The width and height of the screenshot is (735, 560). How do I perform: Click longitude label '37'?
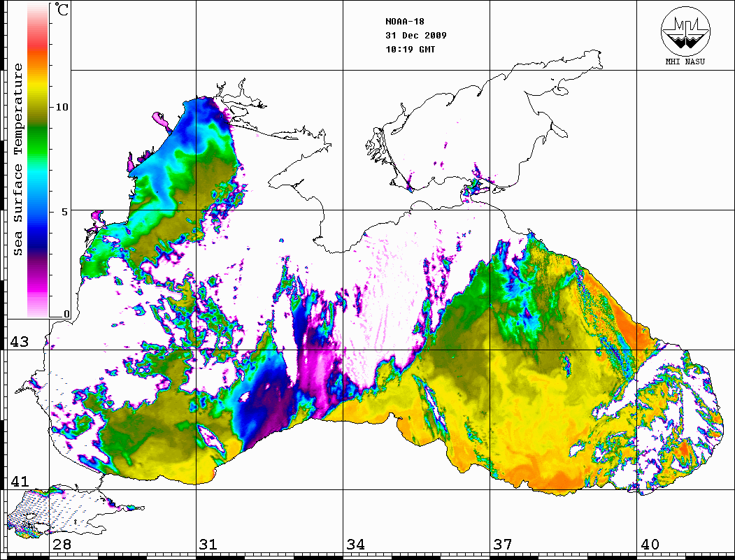point(503,545)
